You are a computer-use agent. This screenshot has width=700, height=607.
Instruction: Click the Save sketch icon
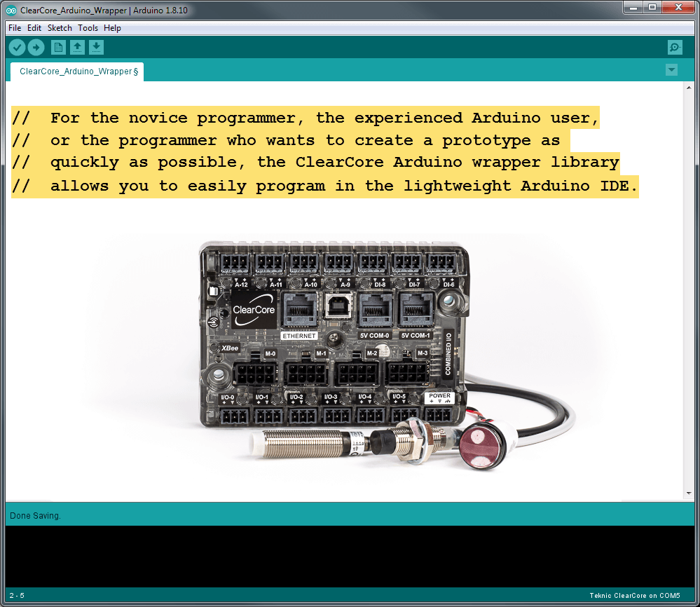[x=96, y=47]
